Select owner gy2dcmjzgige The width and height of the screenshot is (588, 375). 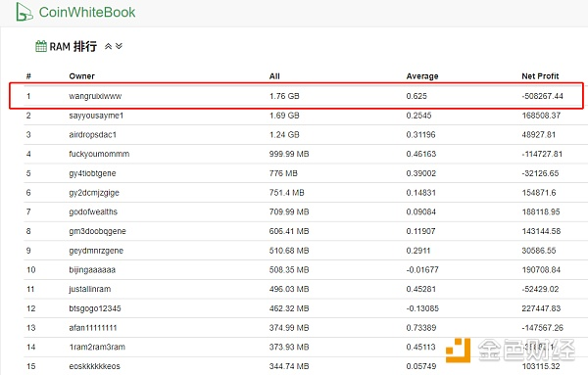tap(94, 193)
